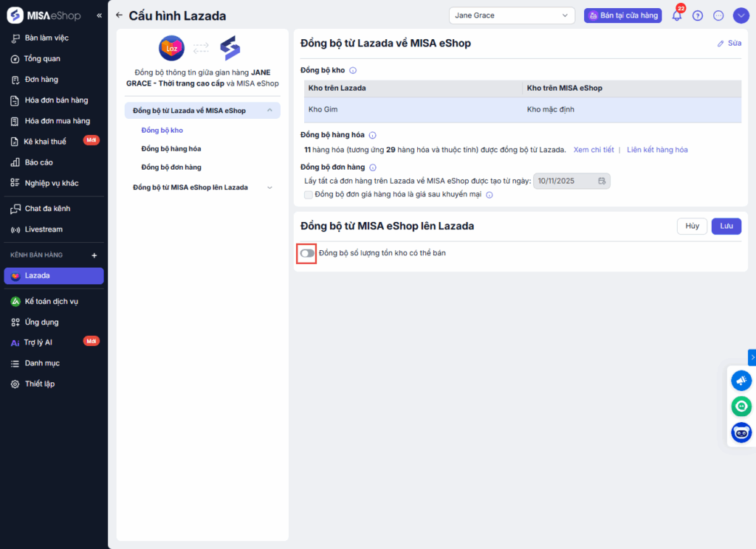Screen dimensions: 756x549
Task: Open Kê khai thuế in sidebar
Action: 45,142
